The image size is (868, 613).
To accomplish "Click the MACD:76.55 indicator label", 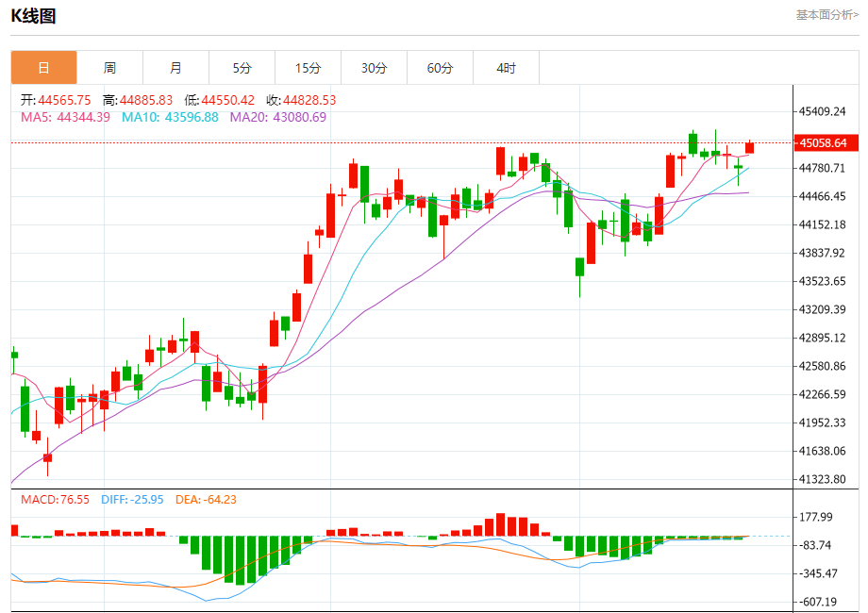I will 55,500.
